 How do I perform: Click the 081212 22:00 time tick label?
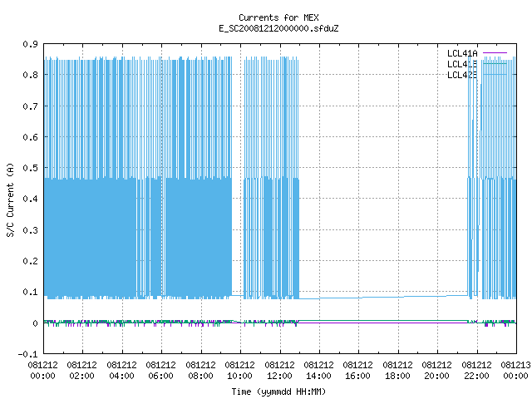tap(476, 371)
